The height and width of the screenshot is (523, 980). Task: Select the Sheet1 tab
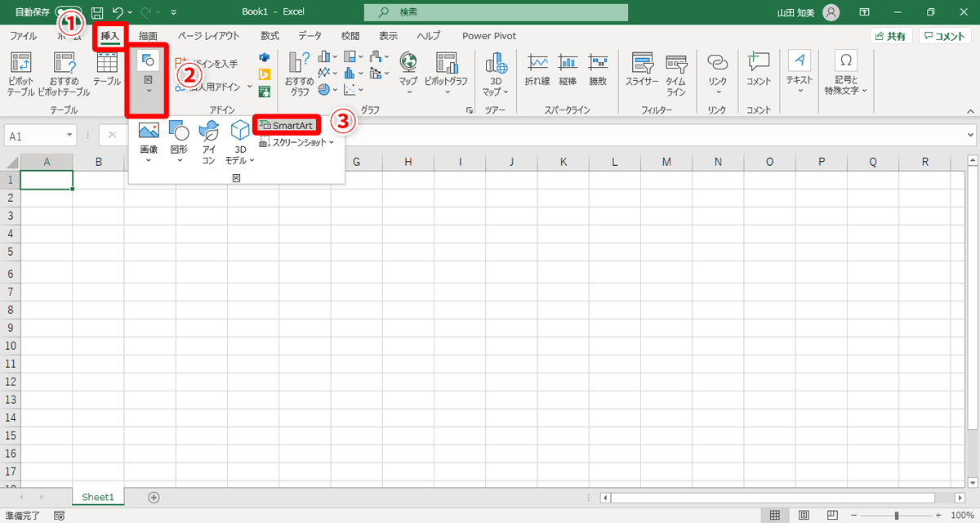[98, 497]
